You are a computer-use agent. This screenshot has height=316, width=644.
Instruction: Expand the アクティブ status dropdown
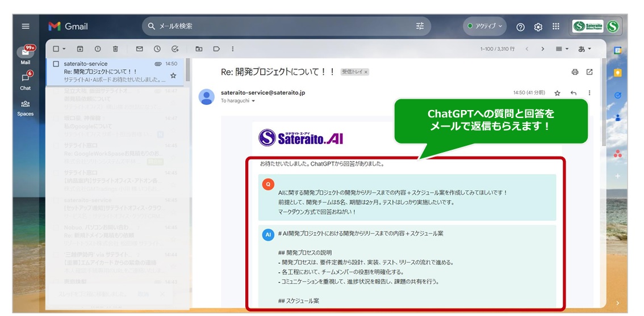pos(484,26)
